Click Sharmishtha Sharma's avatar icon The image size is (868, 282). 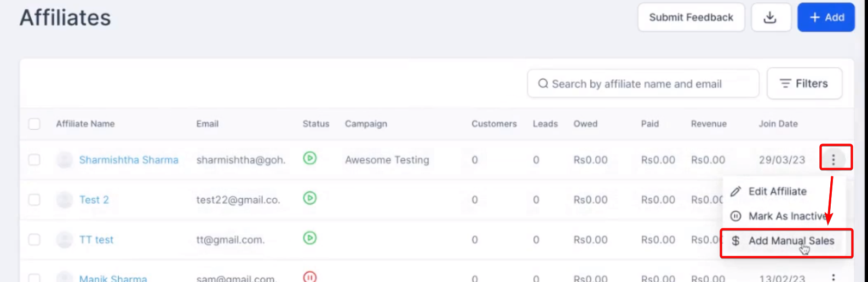(65, 160)
